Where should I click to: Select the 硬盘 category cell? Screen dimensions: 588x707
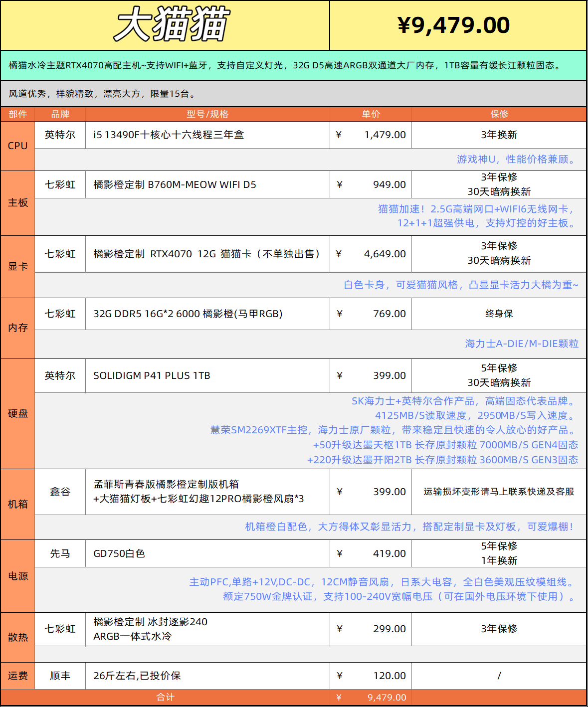(x=17, y=413)
